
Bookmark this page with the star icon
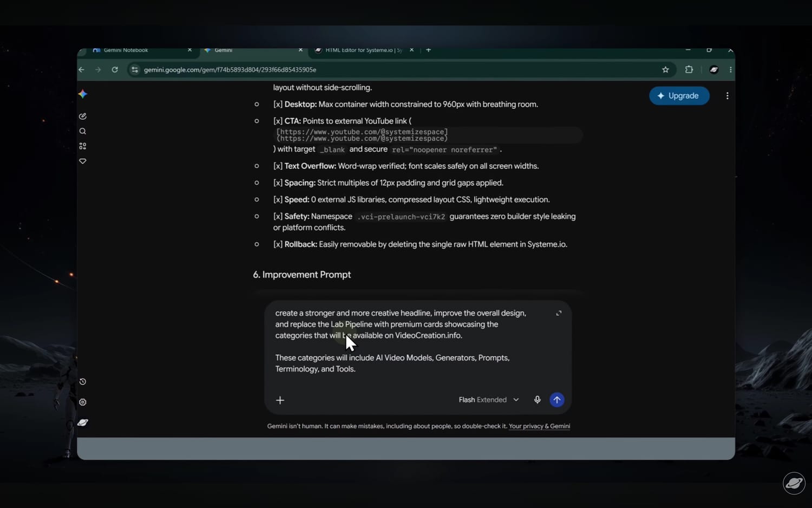(x=665, y=70)
